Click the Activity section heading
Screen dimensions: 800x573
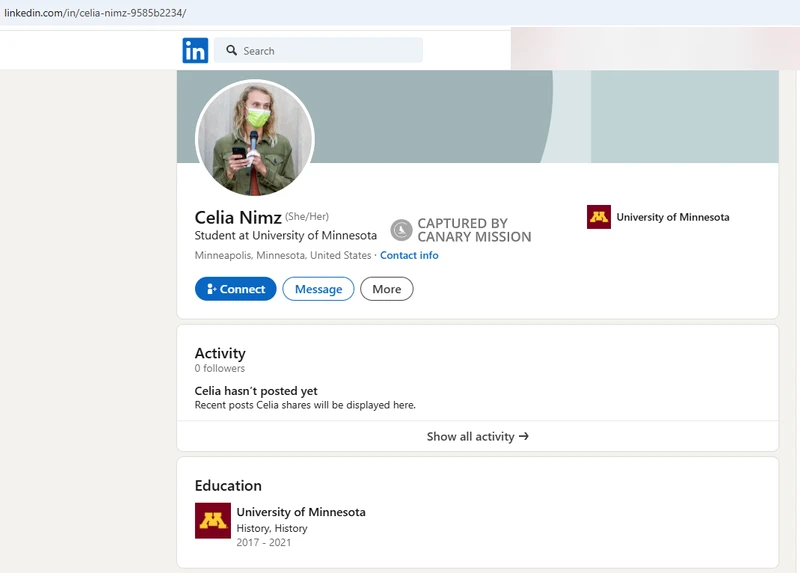coord(220,353)
